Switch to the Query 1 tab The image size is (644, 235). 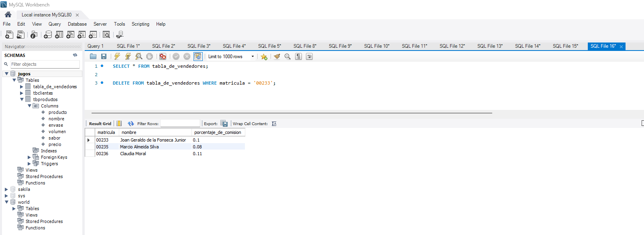tap(96, 46)
